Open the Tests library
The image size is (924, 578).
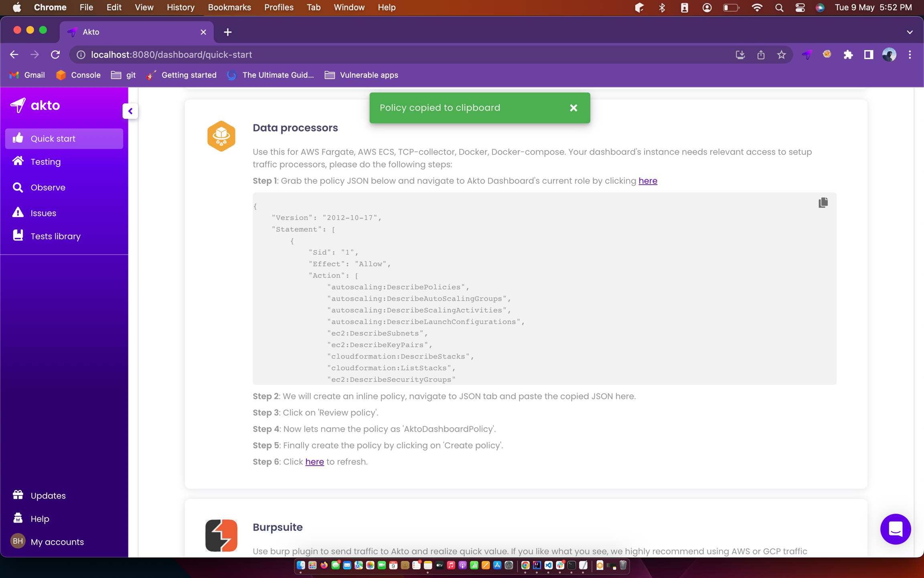coord(55,236)
